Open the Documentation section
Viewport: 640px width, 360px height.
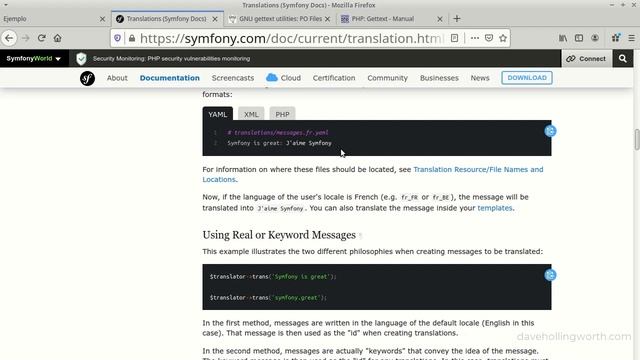click(x=170, y=78)
